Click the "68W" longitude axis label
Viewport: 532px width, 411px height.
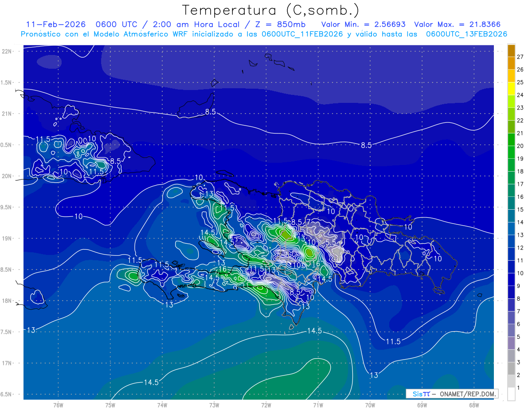tap(474, 405)
